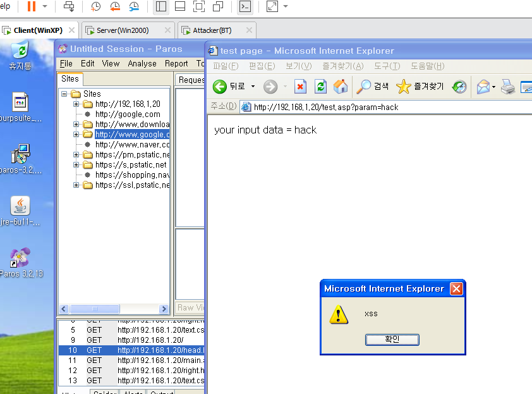The height and width of the screenshot is (394, 532).
Task: Open the Paros Edit menu
Action: (88, 64)
